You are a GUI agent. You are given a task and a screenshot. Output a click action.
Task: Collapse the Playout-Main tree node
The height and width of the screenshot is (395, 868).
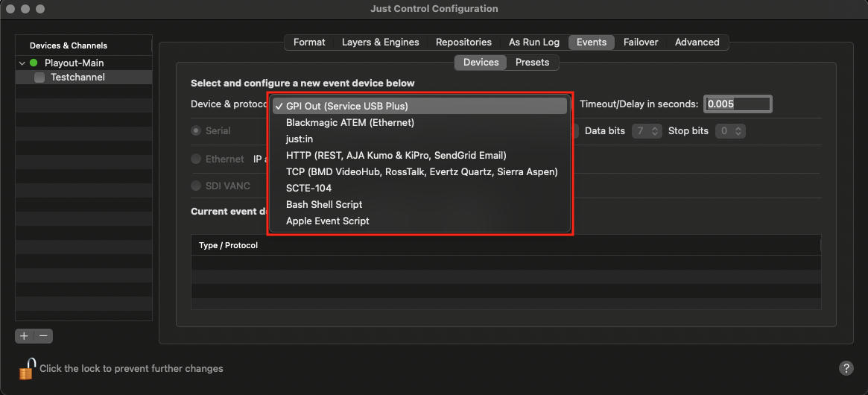[22, 63]
